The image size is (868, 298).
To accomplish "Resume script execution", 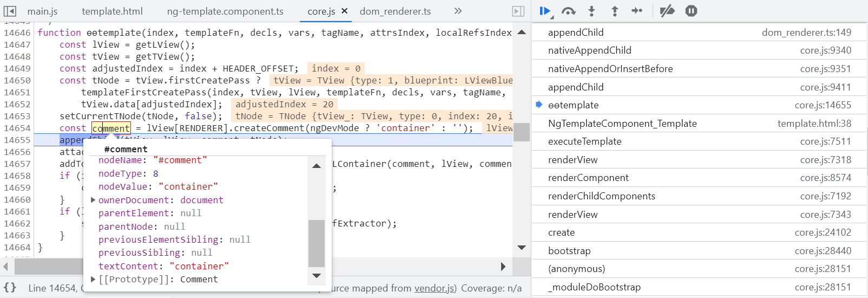I will coord(545,11).
